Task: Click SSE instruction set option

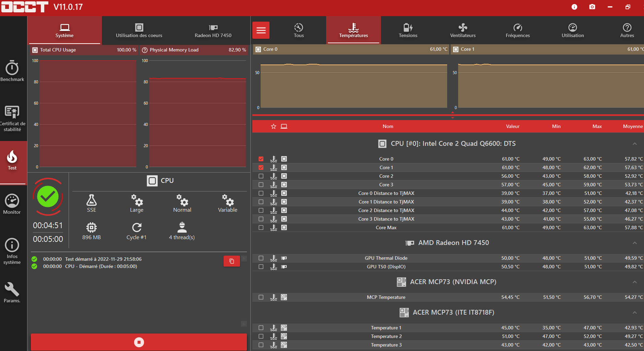Action: (92, 203)
